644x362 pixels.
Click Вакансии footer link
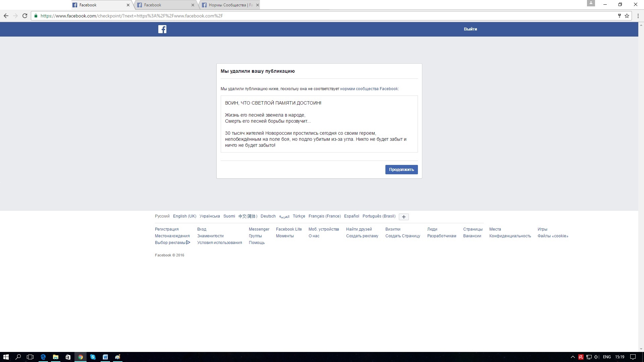click(x=472, y=236)
